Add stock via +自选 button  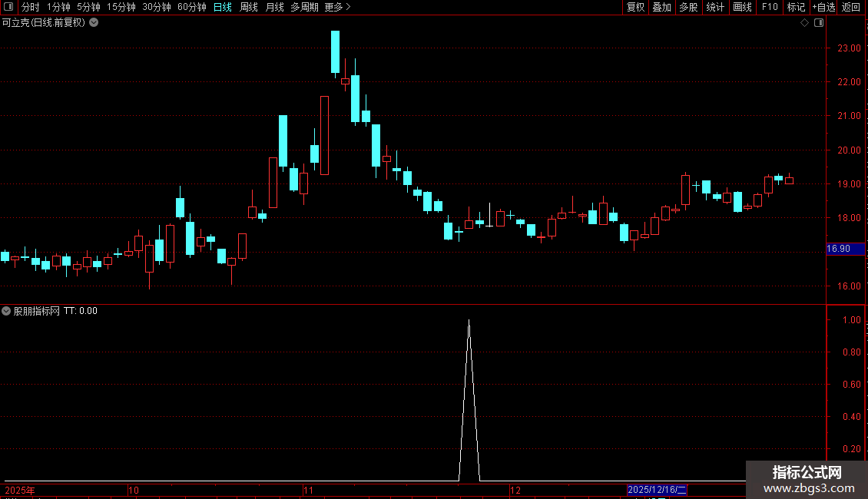pos(823,7)
